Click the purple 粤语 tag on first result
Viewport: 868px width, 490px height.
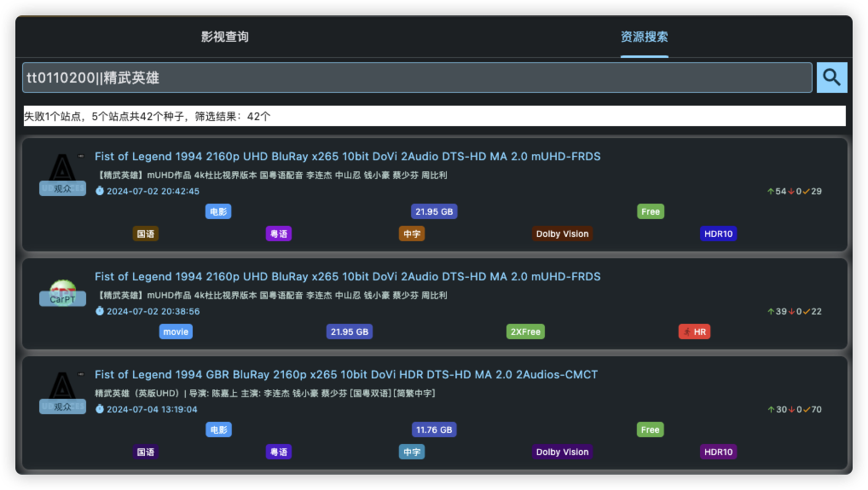pyautogui.click(x=279, y=233)
